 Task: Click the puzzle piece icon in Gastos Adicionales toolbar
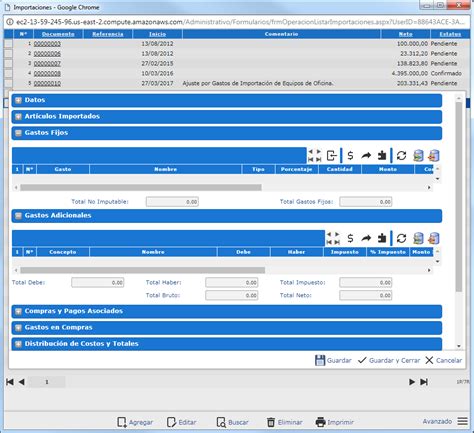382,238
